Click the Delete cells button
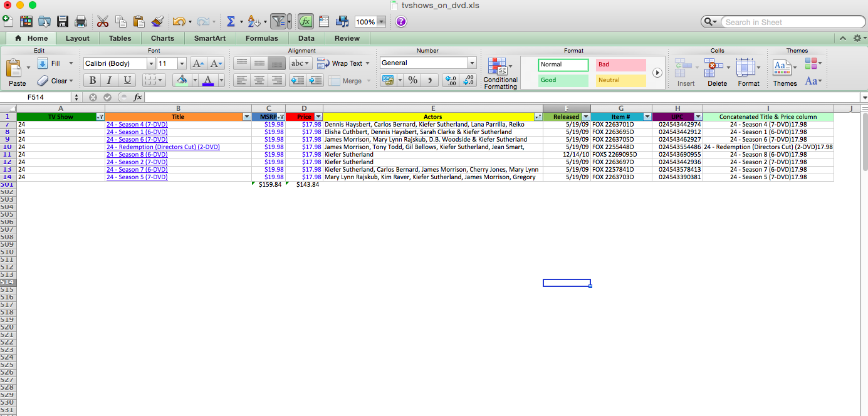 (x=717, y=73)
